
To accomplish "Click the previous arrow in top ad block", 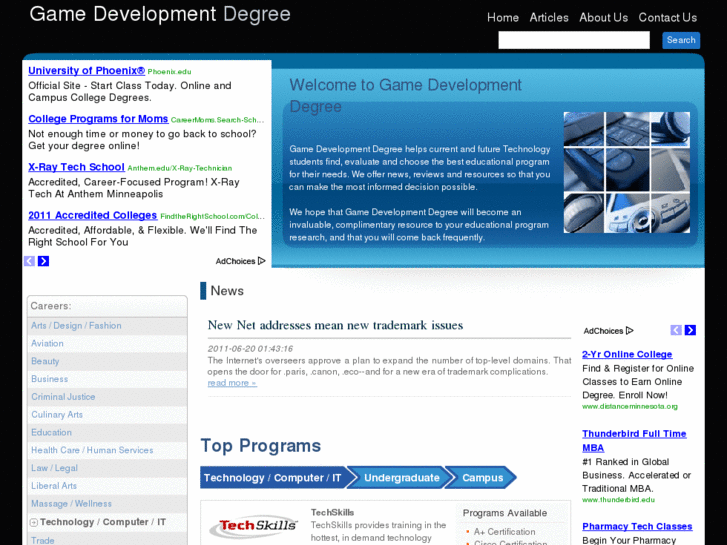I will coord(29,261).
